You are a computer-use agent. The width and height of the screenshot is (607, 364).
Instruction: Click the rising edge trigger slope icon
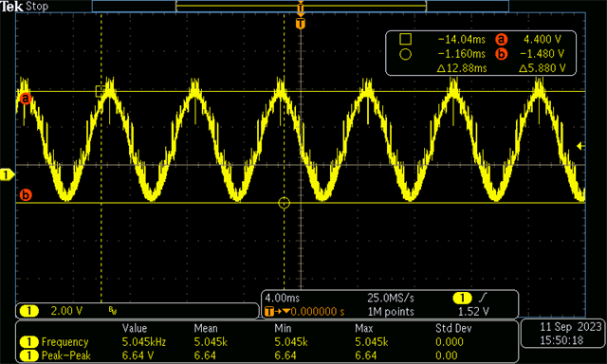(483, 298)
